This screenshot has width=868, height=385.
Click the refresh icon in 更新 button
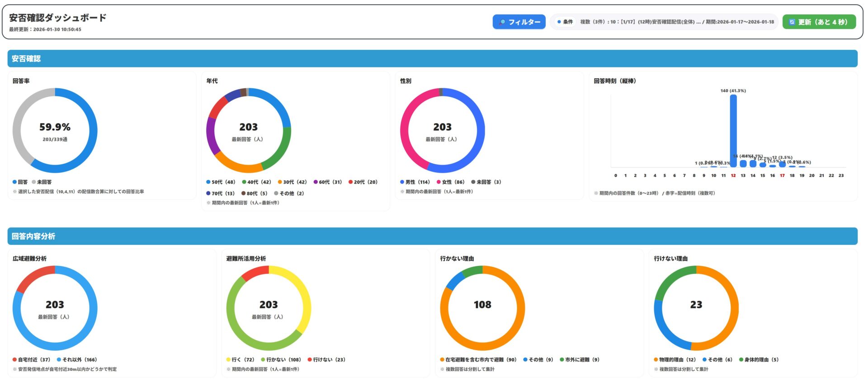(792, 22)
